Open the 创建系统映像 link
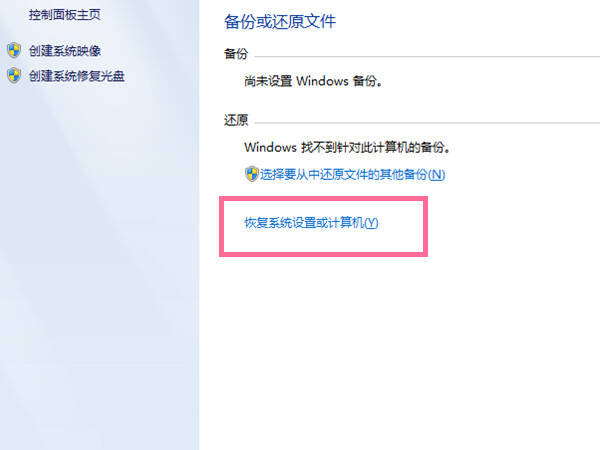The width and height of the screenshot is (600, 450). coord(65,51)
